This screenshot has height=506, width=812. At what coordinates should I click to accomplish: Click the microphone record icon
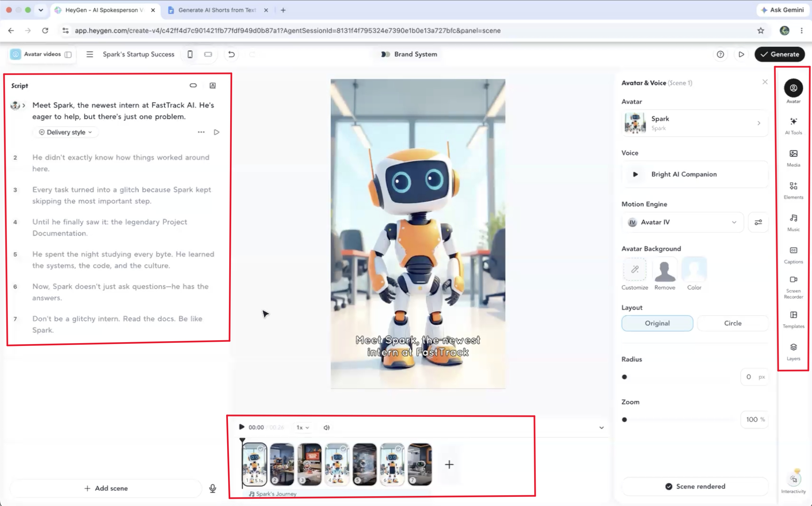pos(213,488)
